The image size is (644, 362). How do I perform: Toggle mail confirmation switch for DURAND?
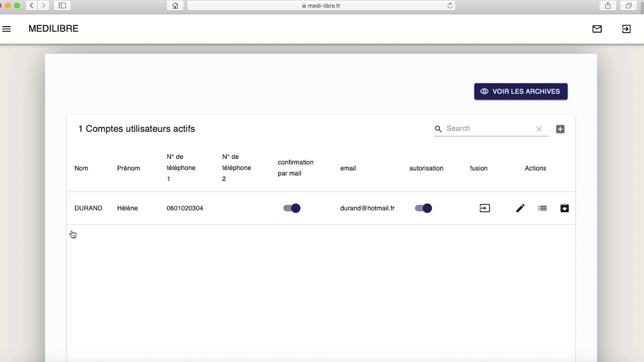292,208
